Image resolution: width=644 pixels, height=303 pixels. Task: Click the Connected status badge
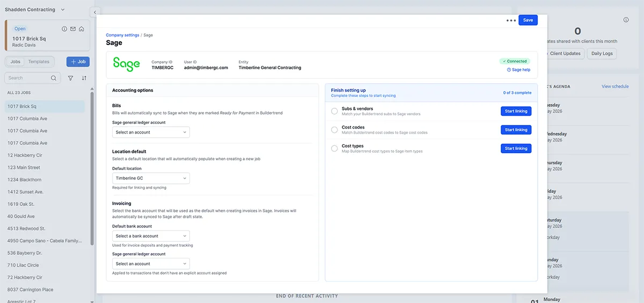515,61
